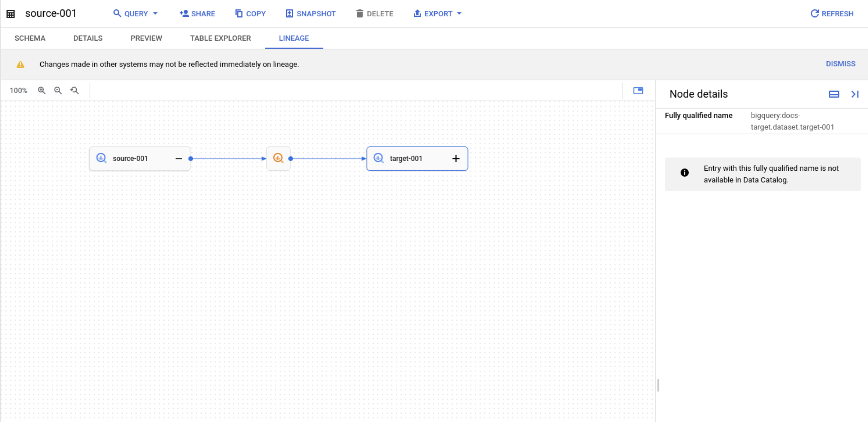Switch to the SCHEMA tab
Screen dimensions: 868x422
coord(30,38)
